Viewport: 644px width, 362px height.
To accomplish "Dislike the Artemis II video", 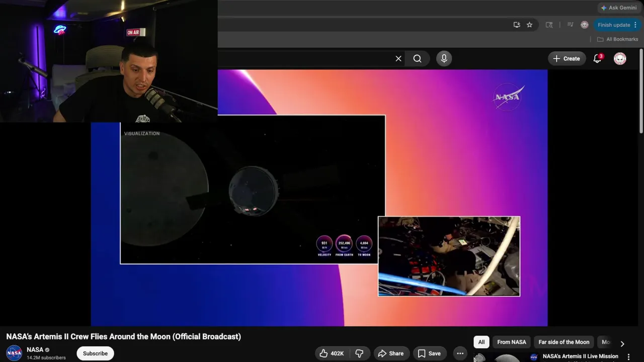I will coord(359,353).
